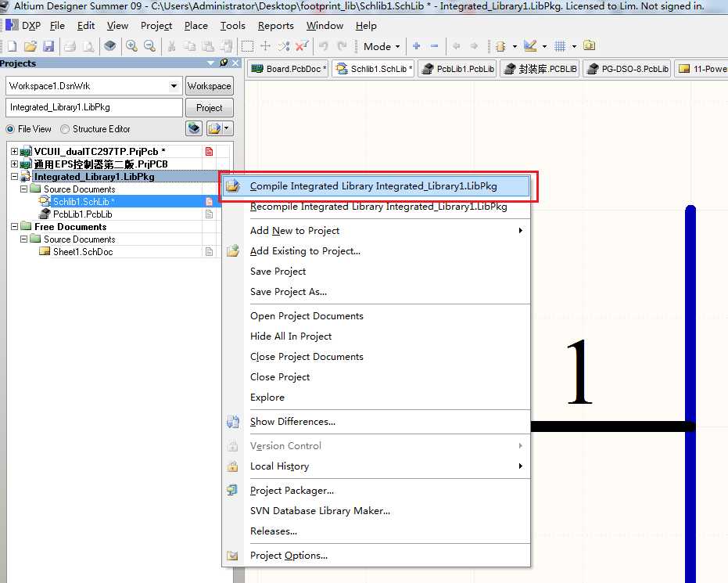This screenshot has width=728, height=583.
Task: Open the Add New to Project submenu
Action: click(x=377, y=230)
